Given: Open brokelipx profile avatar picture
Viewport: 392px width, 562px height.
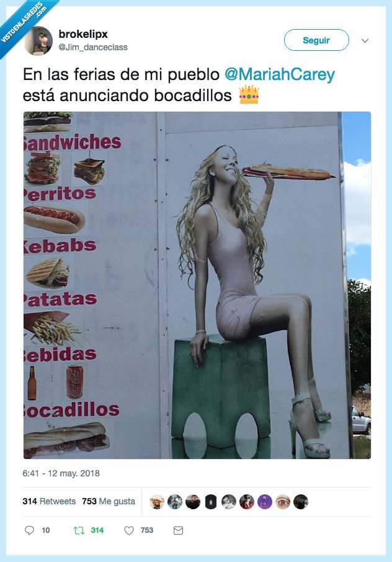Looking at the screenshot, I should click(38, 40).
